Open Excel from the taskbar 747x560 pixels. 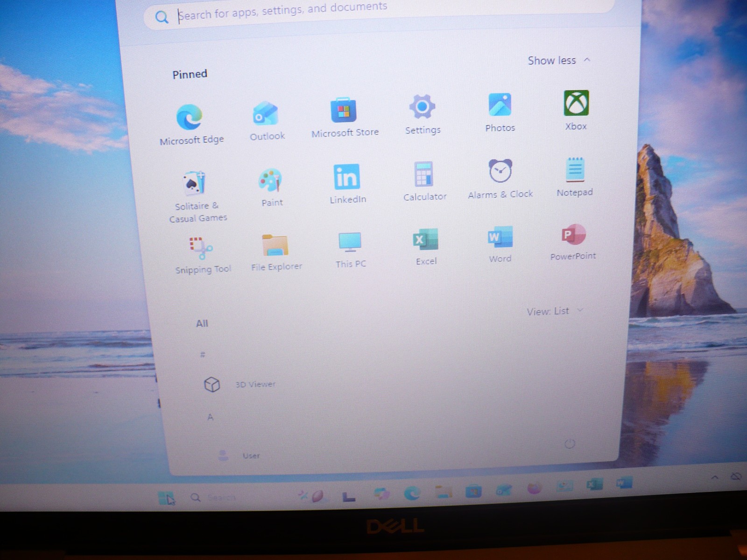[594, 484]
